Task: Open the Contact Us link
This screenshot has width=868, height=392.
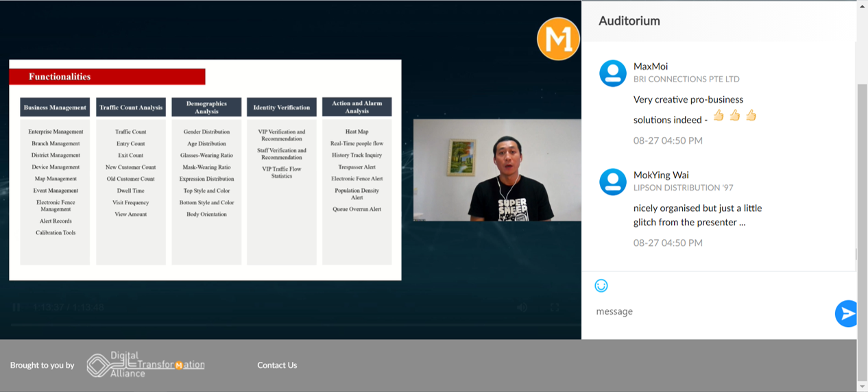Action: tap(277, 365)
